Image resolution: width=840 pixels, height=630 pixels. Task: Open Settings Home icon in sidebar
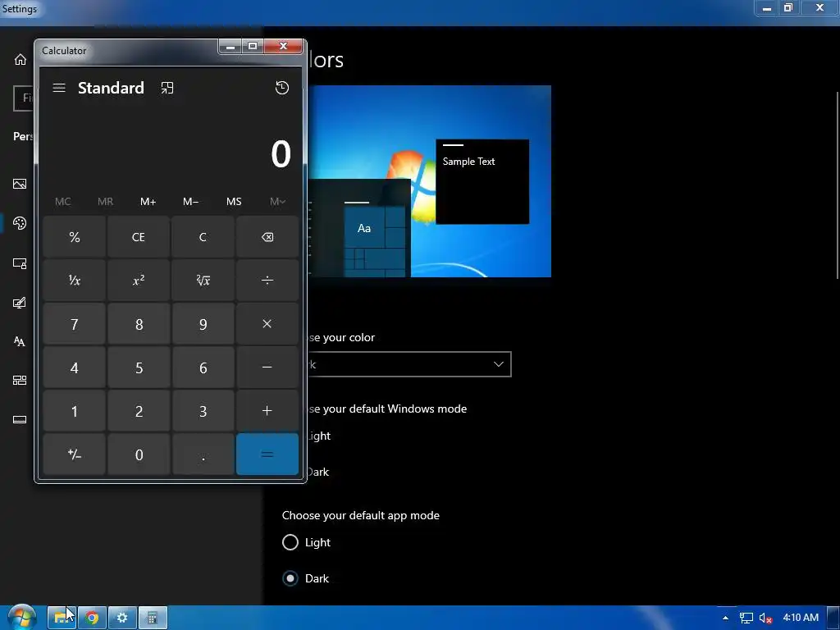pos(20,59)
